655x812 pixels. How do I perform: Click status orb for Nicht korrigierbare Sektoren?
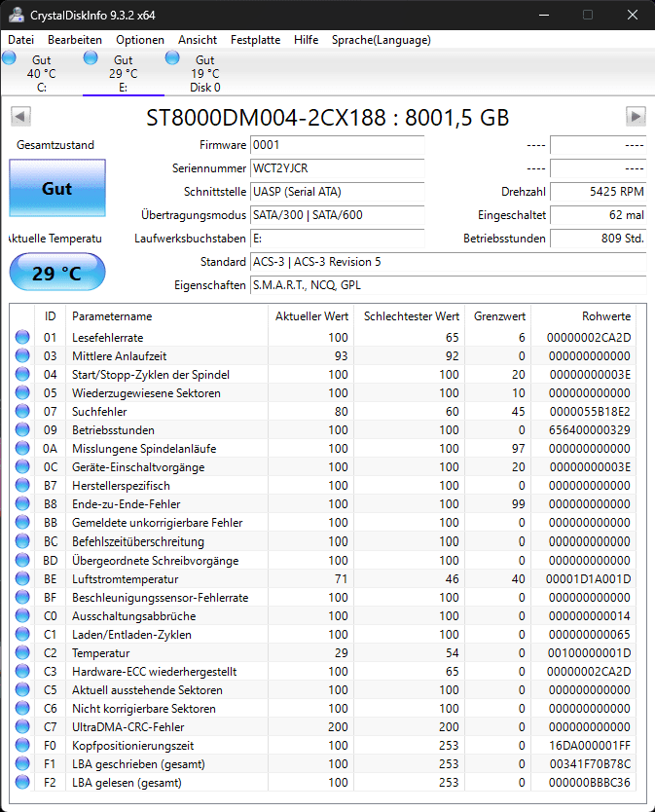pyautogui.click(x=22, y=709)
